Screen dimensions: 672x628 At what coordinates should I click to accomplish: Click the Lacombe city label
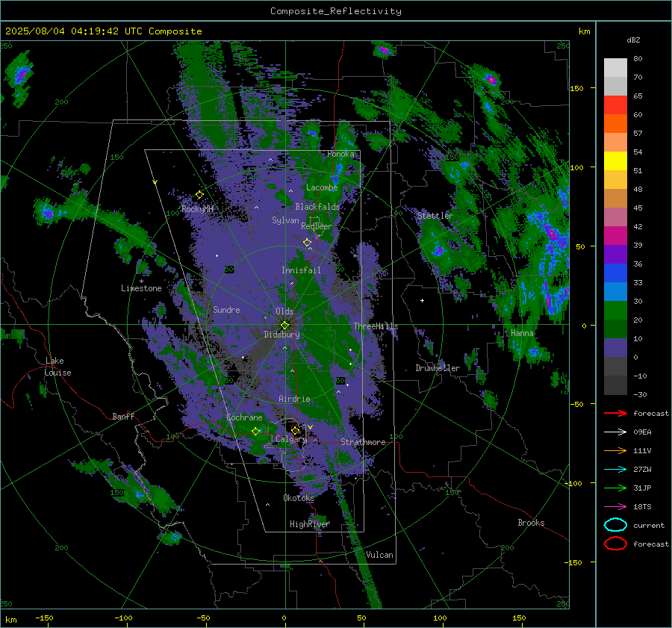coord(322,187)
